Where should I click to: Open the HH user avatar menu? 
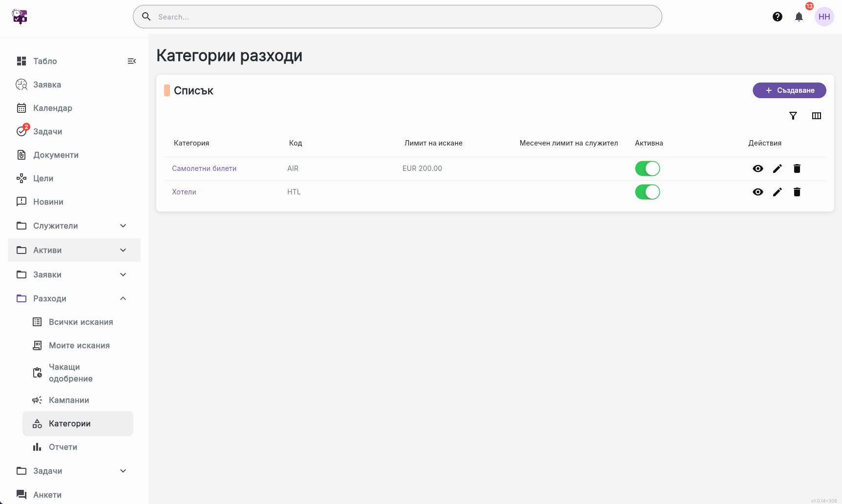pos(824,17)
